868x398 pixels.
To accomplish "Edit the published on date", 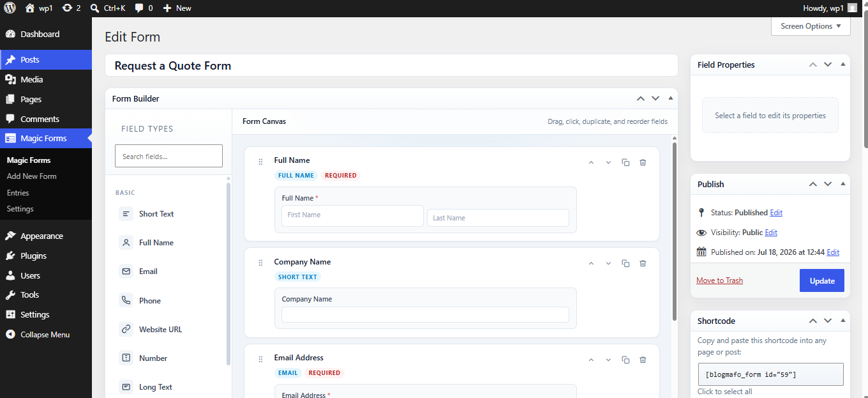I will (x=833, y=252).
